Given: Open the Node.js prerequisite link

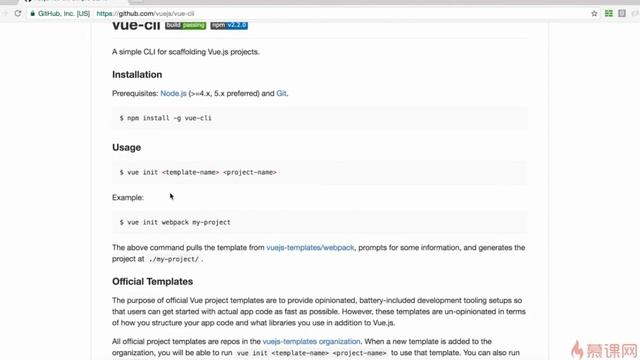Looking at the screenshot, I should pyautogui.click(x=173, y=93).
